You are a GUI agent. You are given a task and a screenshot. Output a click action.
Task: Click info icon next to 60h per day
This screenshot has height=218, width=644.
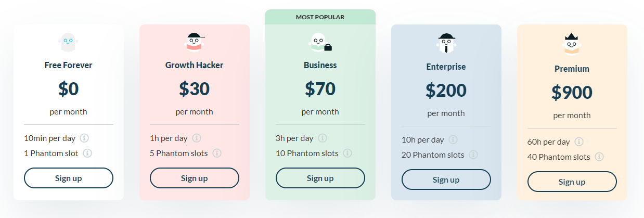pos(579,142)
